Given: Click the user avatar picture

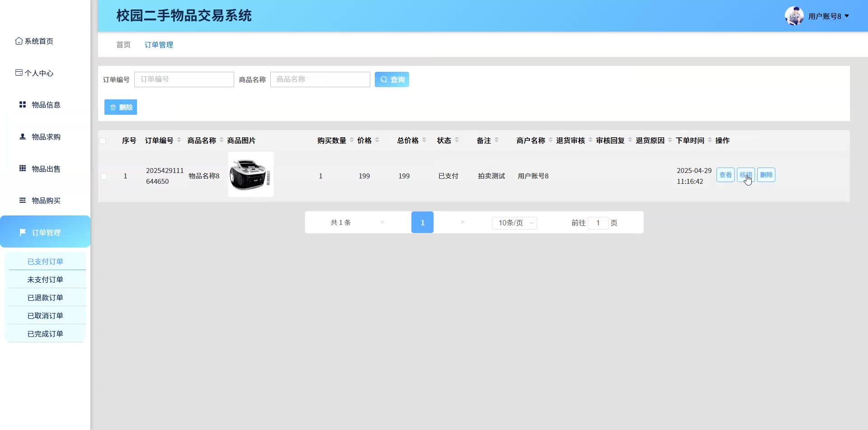Looking at the screenshot, I should 794,16.
